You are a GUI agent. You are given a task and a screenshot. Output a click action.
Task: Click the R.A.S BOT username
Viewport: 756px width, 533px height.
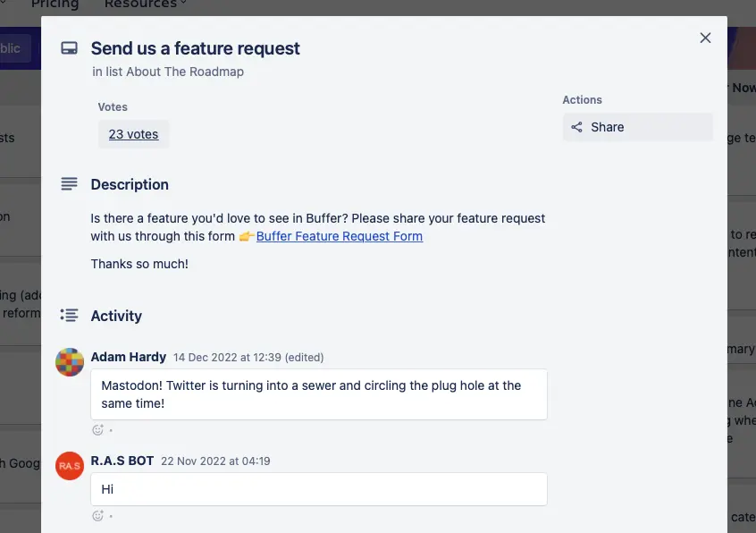coord(122,461)
